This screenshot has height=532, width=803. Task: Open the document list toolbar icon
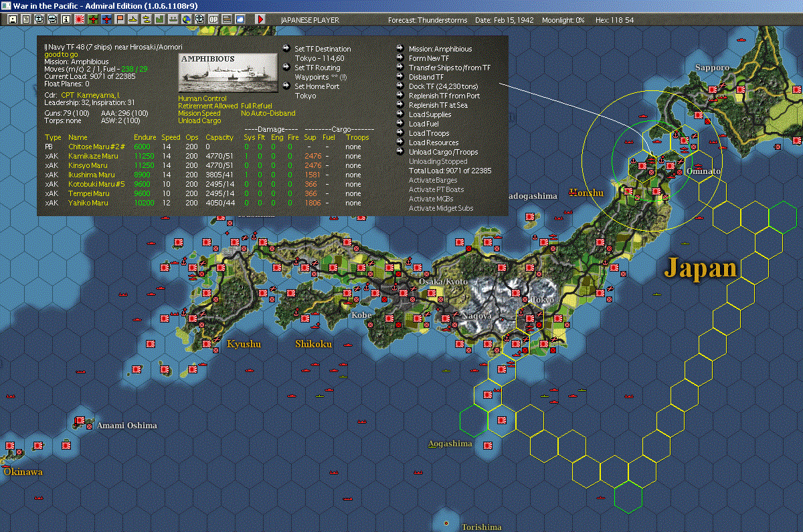(x=26, y=19)
